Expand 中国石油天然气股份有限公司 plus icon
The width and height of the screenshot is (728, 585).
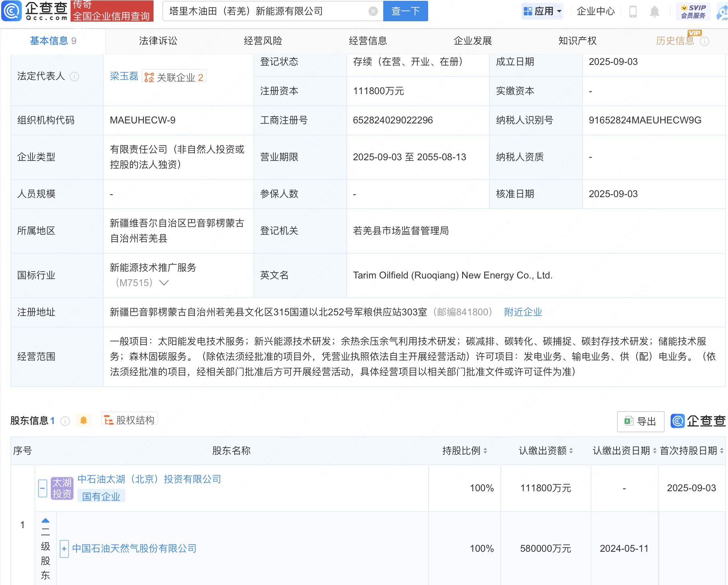pyautogui.click(x=64, y=549)
